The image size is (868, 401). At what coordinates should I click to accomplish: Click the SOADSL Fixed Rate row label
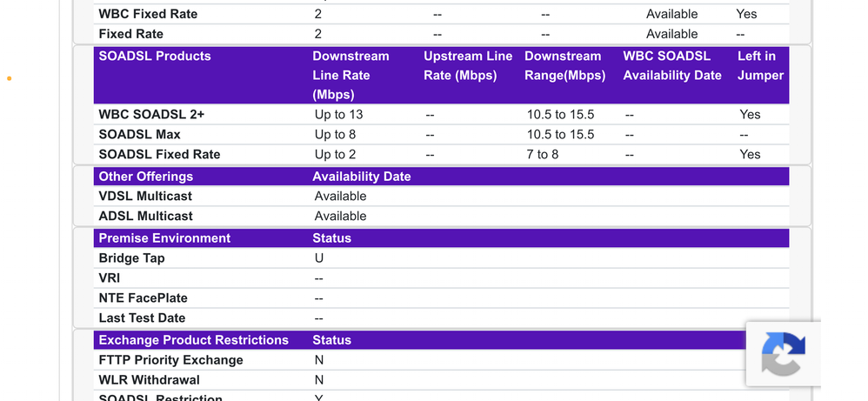(x=159, y=155)
